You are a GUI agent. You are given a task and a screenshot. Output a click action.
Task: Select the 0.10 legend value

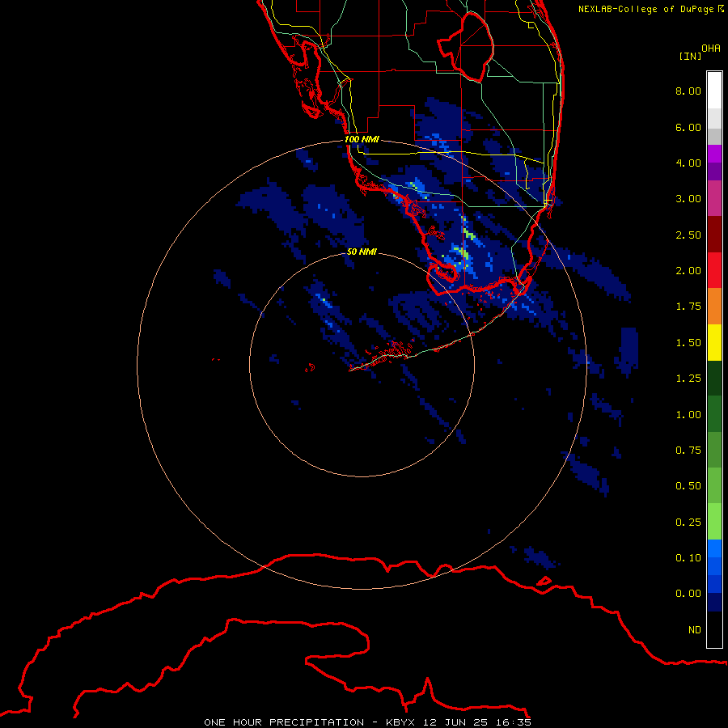click(688, 558)
